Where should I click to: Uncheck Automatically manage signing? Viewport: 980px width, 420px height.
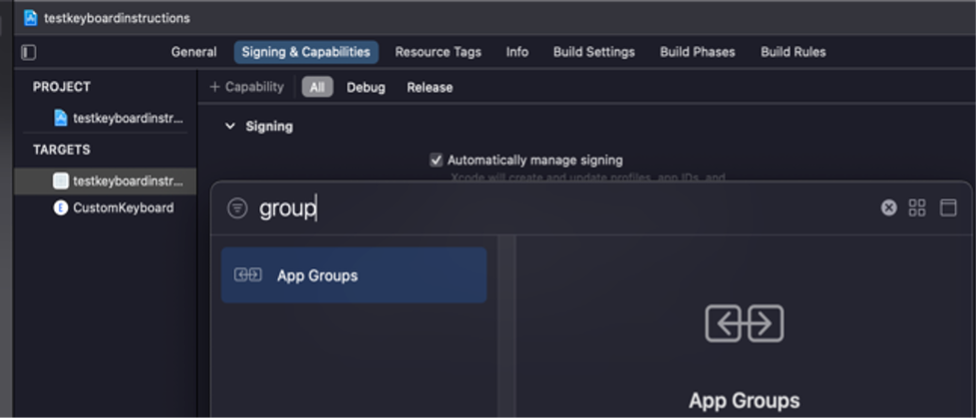pos(437,160)
